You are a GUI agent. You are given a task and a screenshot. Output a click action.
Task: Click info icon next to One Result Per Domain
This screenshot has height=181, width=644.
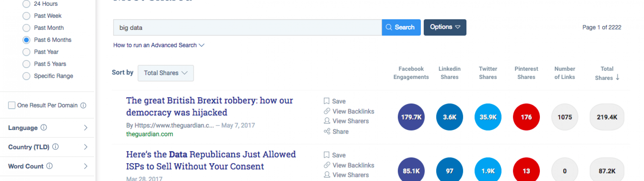[83, 105]
